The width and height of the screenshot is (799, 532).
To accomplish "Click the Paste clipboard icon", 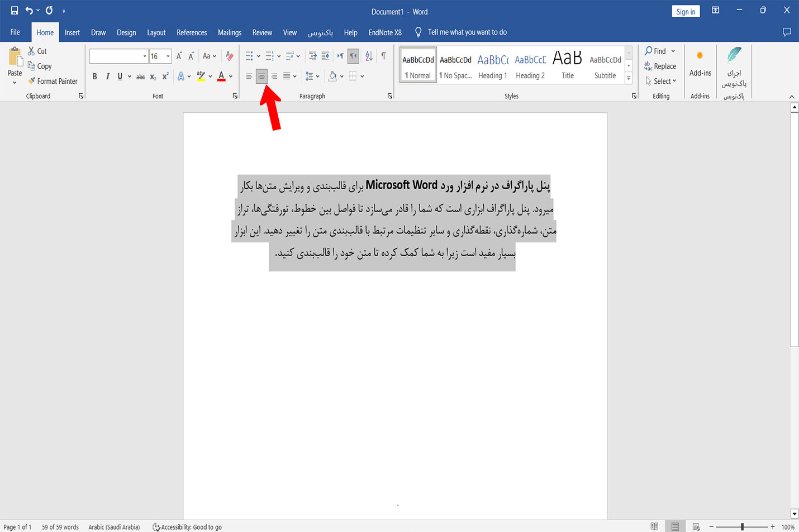I will click(x=15, y=57).
